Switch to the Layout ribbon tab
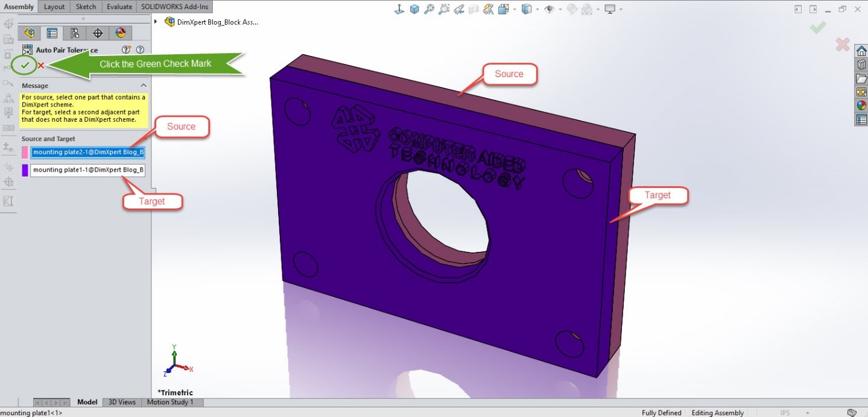Image resolution: width=868 pixels, height=417 pixels. [54, 7]
